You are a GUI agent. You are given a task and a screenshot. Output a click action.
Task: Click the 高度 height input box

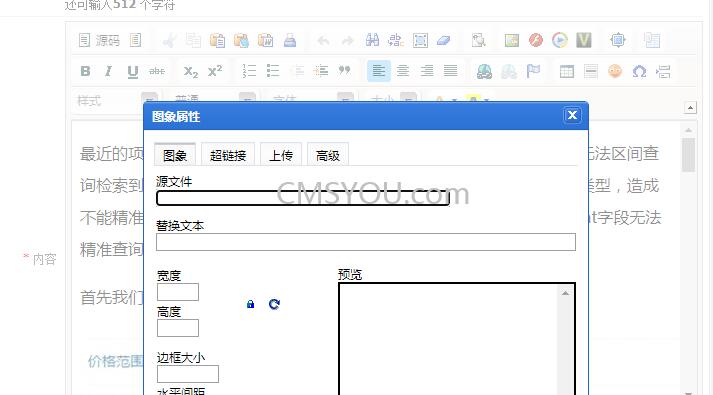pos(178,328)
